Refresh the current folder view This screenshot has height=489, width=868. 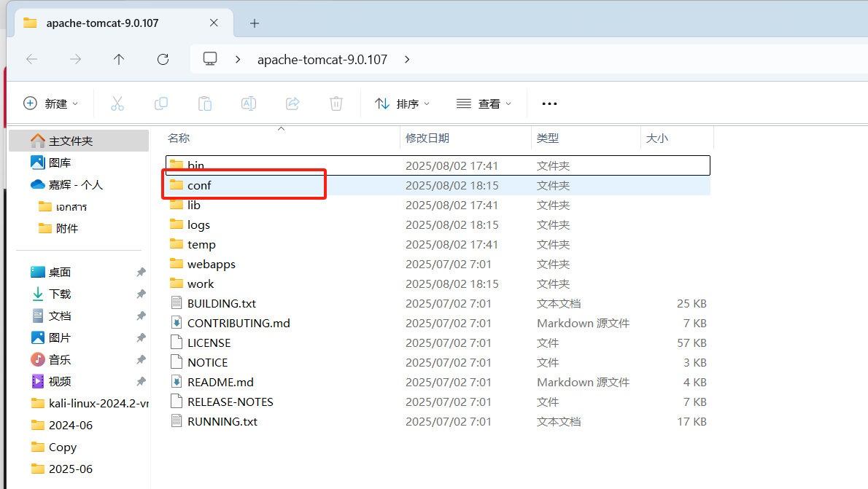163,59
